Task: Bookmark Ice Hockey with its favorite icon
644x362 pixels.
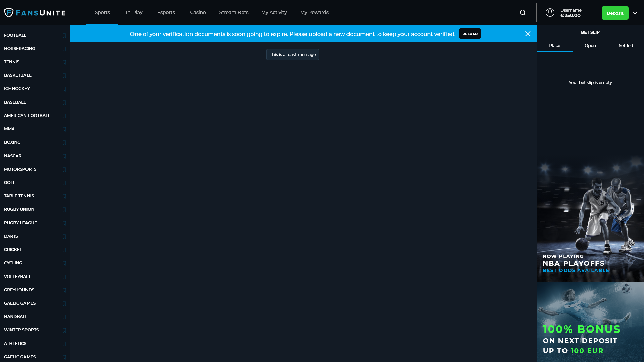Action: [x=64, y=89]
